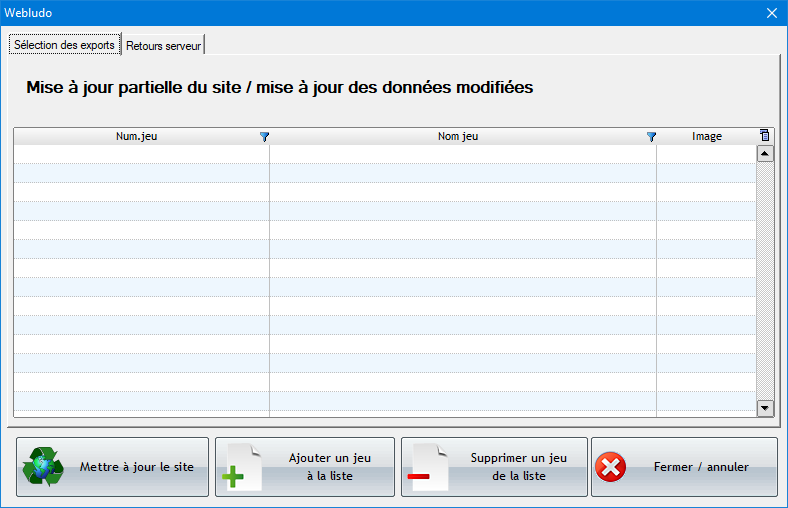Sort by the Num.jeu column header

point(136,136)
